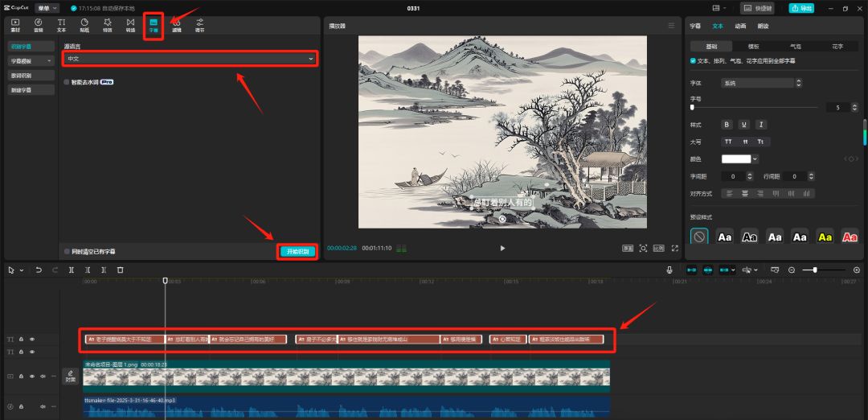The width and height of the screenshot is (868, 420).
Task: Uncheck apply text style to all subtitles
Action: coord(694,60)
